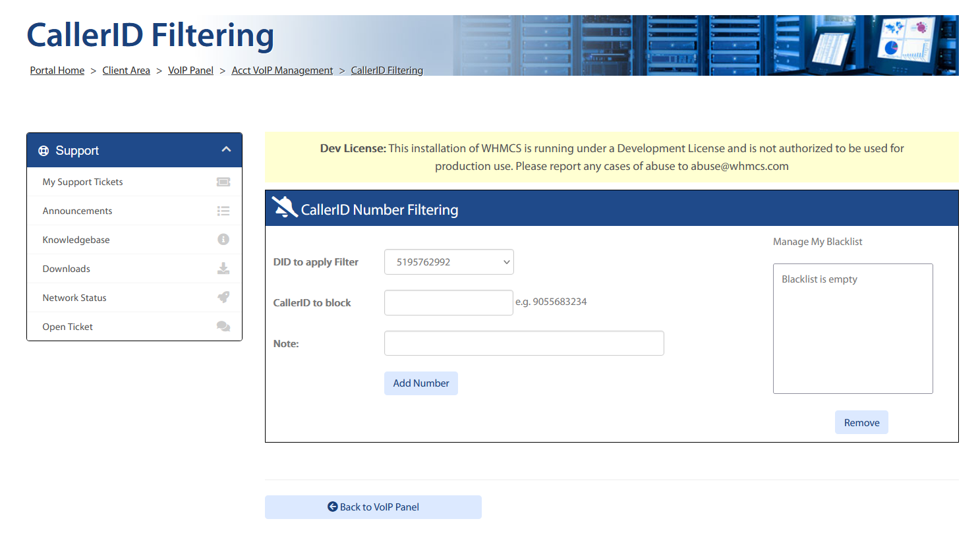Open the DID to apply Filter dropdown
The height and width of the screenshot is (550, 980).
pyautogui.click(x=449, y=262)
